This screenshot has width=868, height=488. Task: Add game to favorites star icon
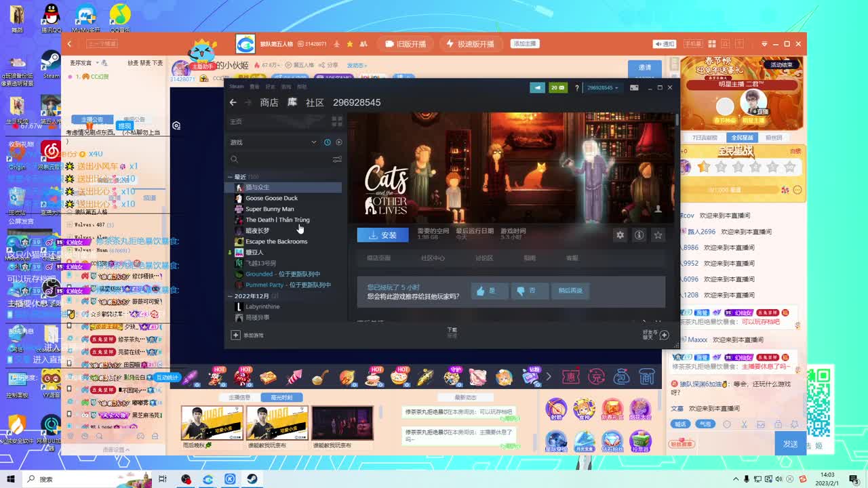[658, 235]
